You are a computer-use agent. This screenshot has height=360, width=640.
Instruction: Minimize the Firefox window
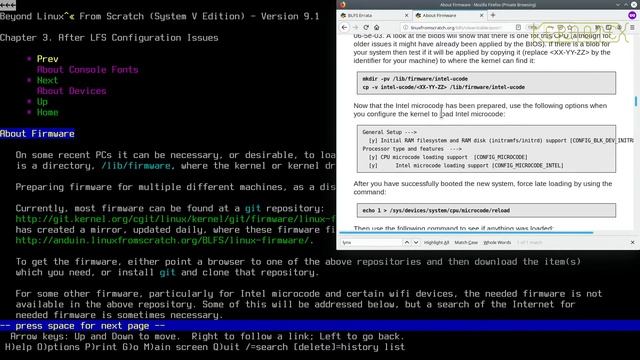618,4
